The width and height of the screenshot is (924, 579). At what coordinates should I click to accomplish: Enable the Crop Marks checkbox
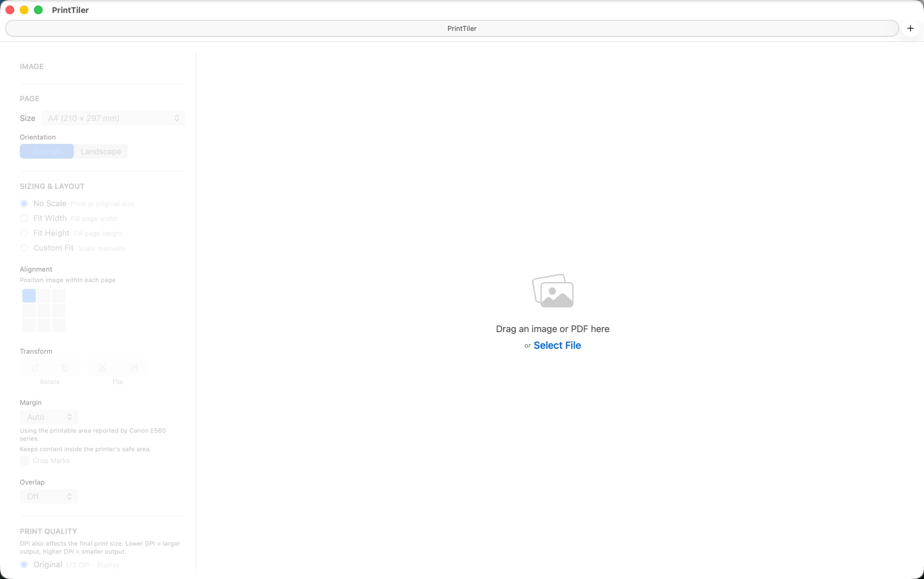pos(25,461)
